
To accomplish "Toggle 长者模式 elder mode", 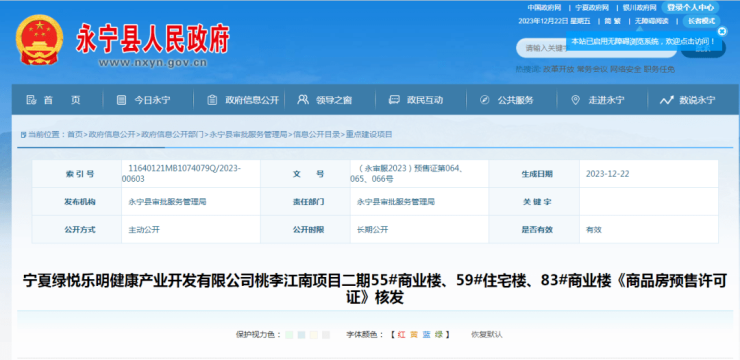I will pyautogui.click(x=701, y=21).
